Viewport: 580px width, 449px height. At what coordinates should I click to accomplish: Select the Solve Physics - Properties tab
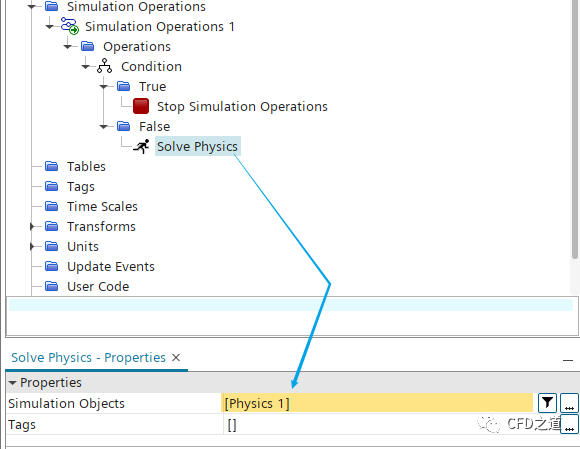click(88, 357)
